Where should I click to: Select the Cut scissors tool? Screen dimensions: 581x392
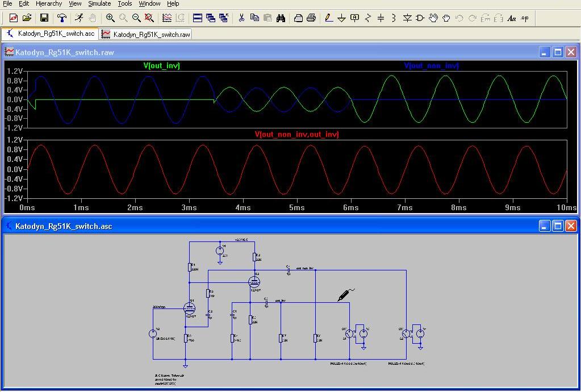tap(241, 18)
